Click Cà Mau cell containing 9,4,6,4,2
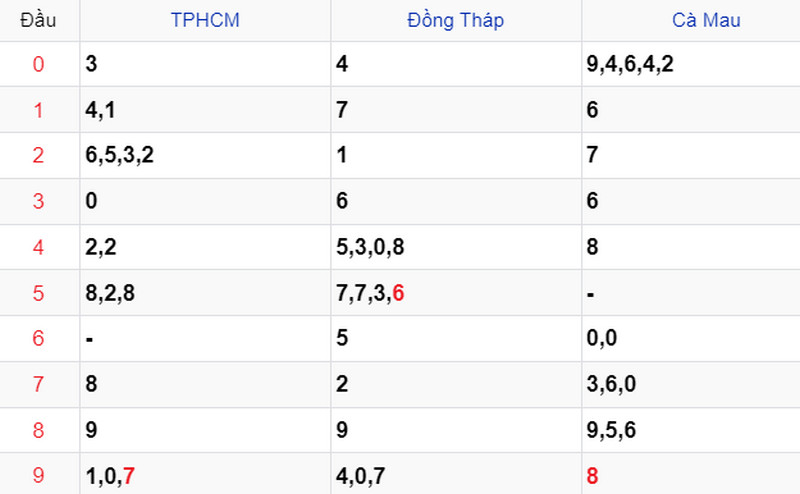 [691, 64]
